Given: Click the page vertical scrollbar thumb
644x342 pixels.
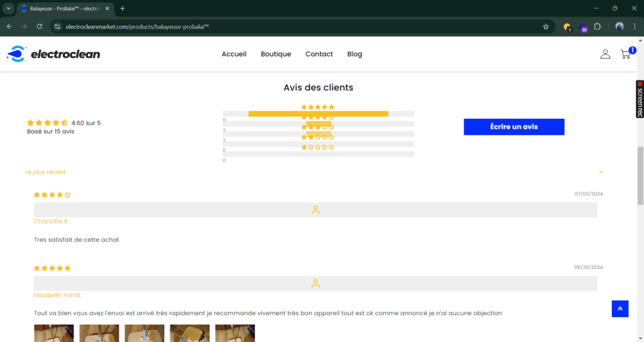Looking at the screenshot, I should pos(640,175).
